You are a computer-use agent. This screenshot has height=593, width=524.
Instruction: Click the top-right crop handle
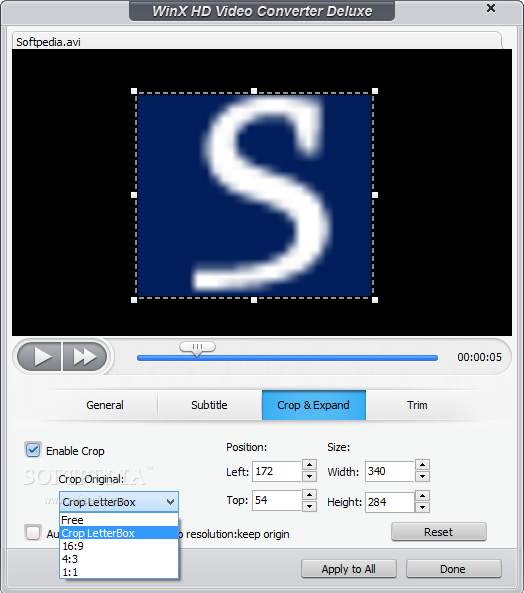point(375,91)
